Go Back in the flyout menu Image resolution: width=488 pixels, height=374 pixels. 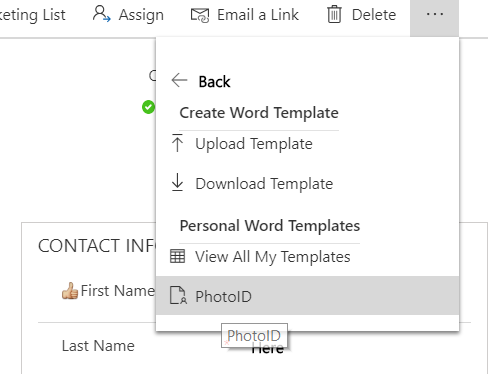(x=214, y=82)
